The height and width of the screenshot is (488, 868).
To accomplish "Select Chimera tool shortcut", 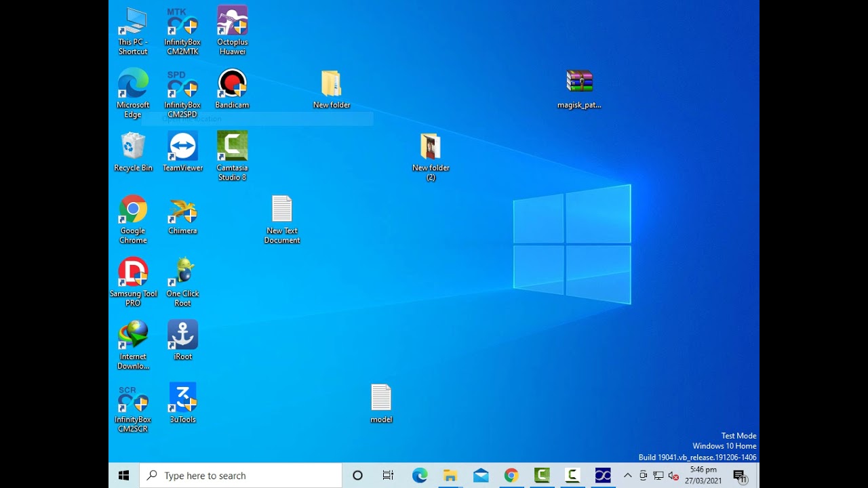I will coord(182,215).
